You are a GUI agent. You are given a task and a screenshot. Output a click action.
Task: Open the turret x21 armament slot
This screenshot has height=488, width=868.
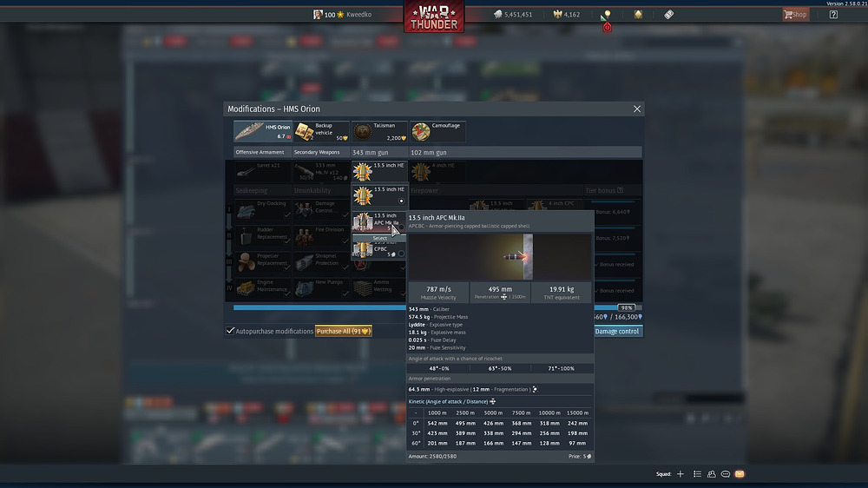[x=263, y=172]
